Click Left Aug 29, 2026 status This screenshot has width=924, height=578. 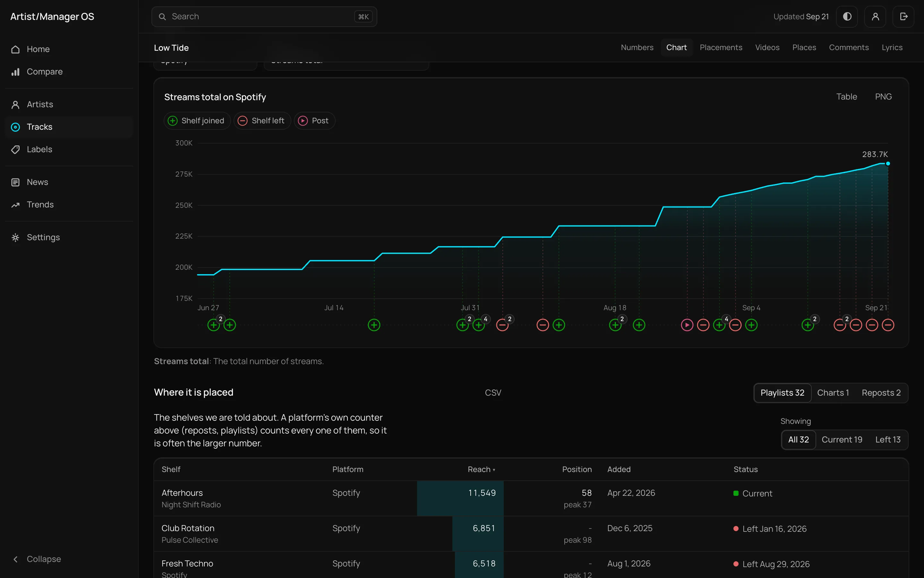tap(771, 564)
